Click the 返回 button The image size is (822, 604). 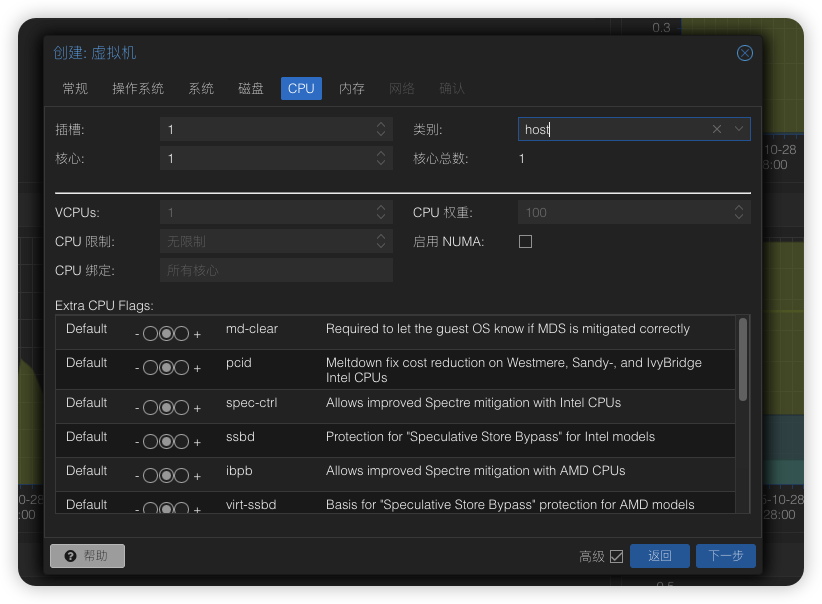click(659, 556)
